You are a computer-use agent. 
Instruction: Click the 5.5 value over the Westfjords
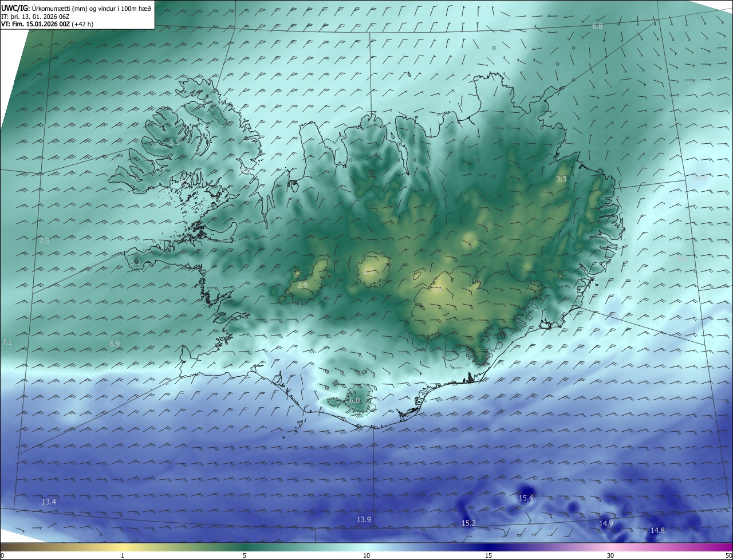coord(175,142)
